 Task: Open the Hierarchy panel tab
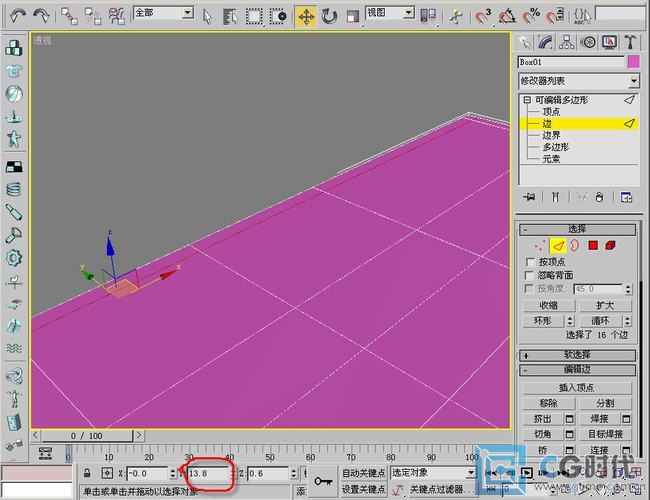tap(567, 42)
